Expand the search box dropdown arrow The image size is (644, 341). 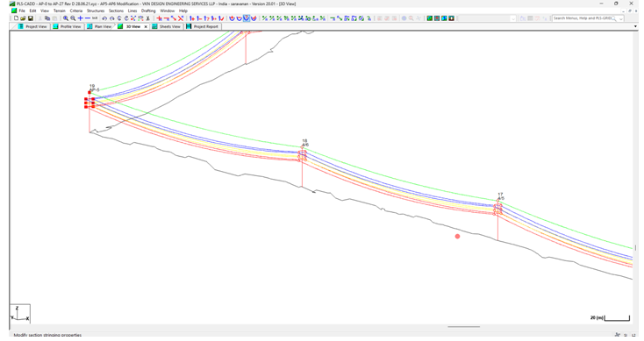pyautogui.click(x=621, y=19)
